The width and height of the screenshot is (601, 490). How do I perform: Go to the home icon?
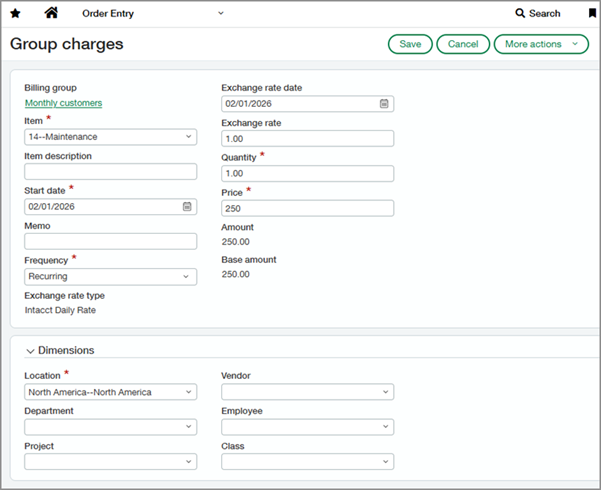click(51, 14)
